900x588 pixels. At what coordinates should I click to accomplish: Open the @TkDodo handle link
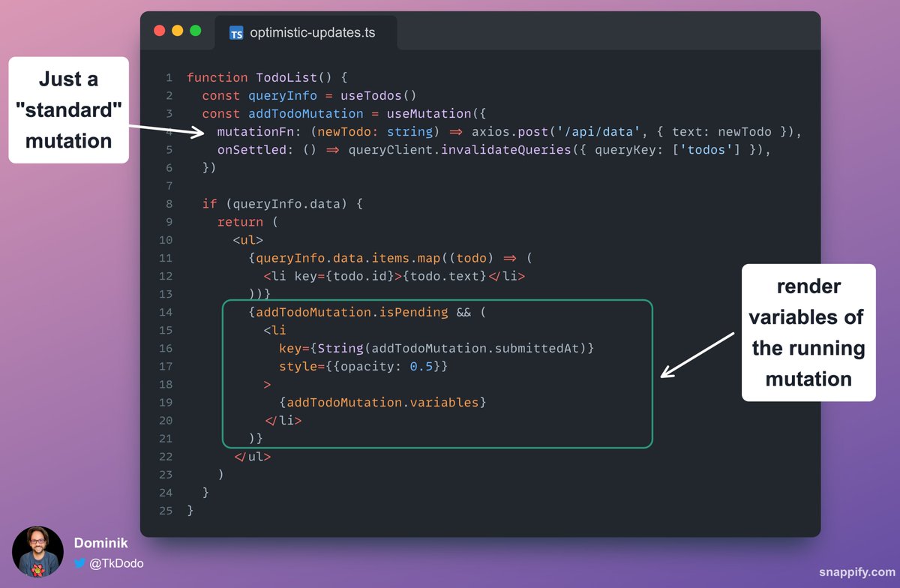coord(116,563)
